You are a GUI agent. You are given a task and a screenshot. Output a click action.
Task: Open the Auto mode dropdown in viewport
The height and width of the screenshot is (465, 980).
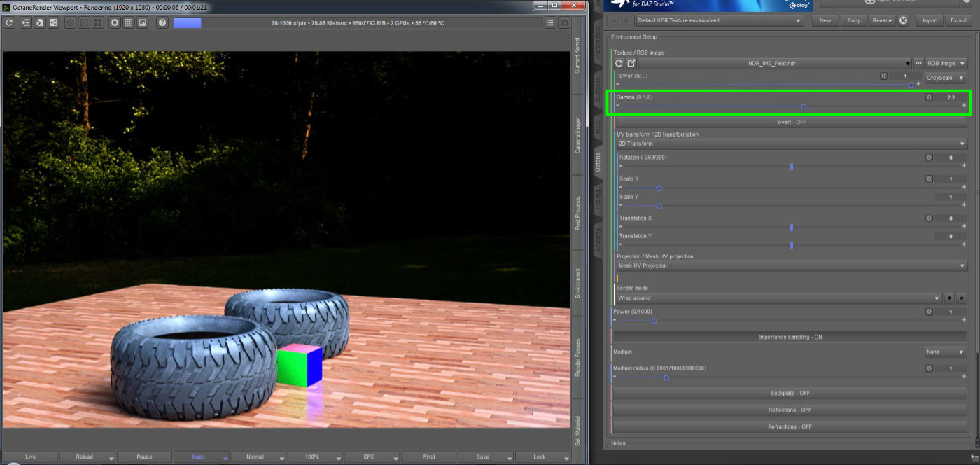tap(202, 457)
